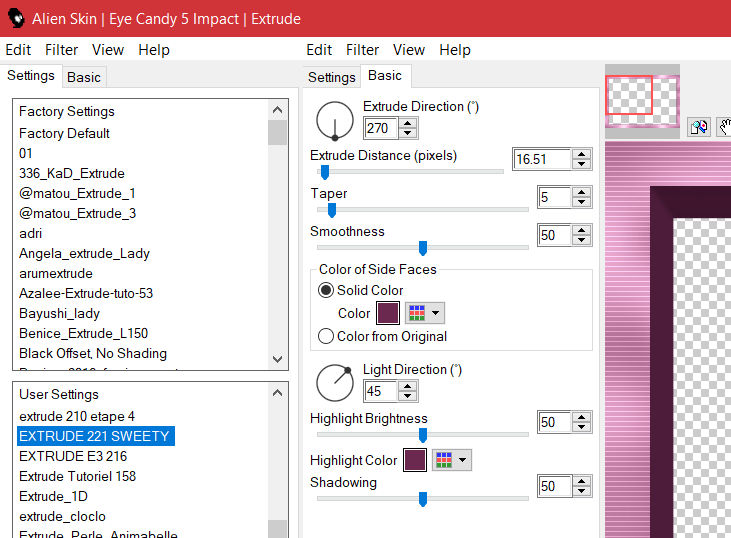Decrease the Light Direction value
Screen dimensions: 731x538
click(408, 396)
